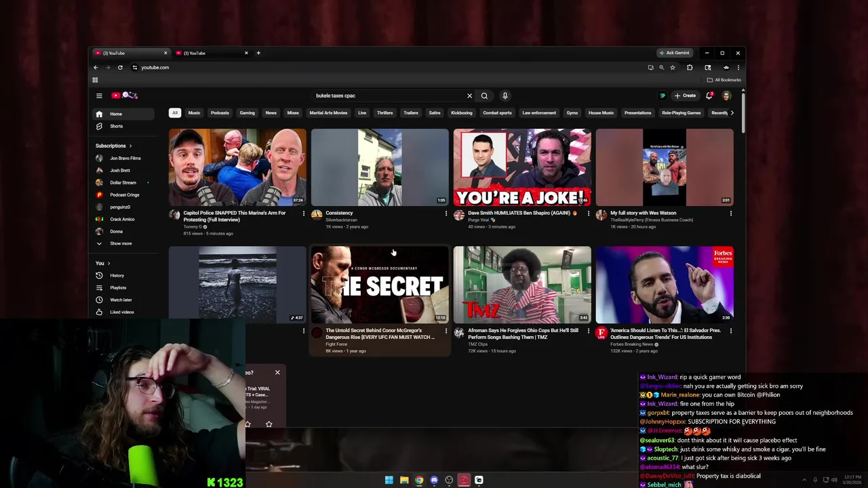This screenshot has height=488, width=868.
Task: Click the magnifier search button
Action: pyautogui.click(x=484, y=96)
